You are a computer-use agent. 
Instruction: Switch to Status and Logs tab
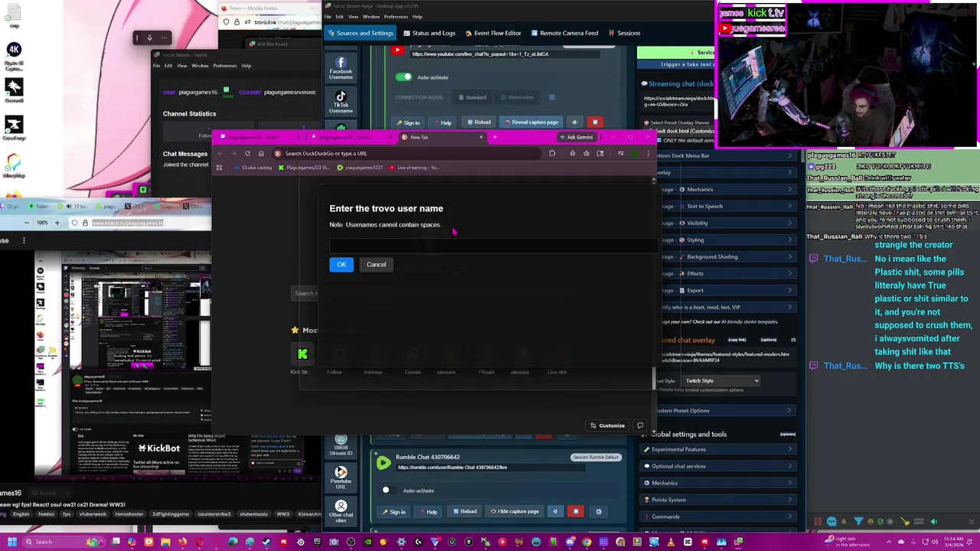click(428, 33)
